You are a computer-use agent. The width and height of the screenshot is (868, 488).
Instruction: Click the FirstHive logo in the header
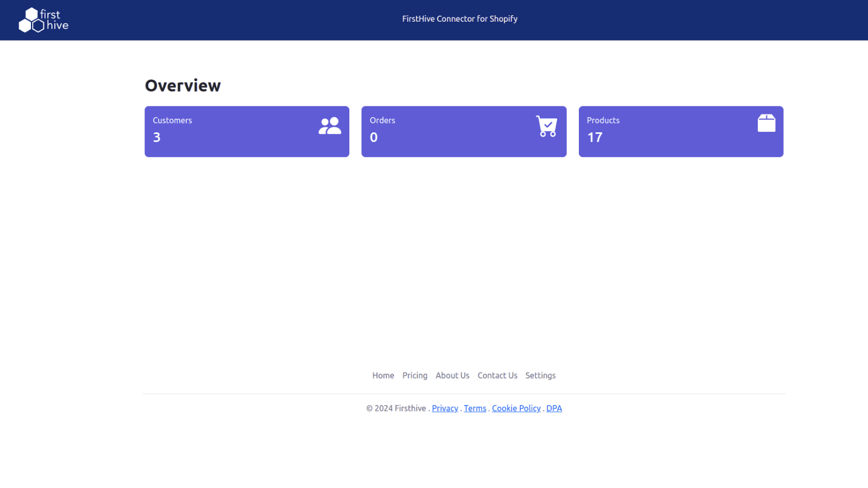coord(43,20)
